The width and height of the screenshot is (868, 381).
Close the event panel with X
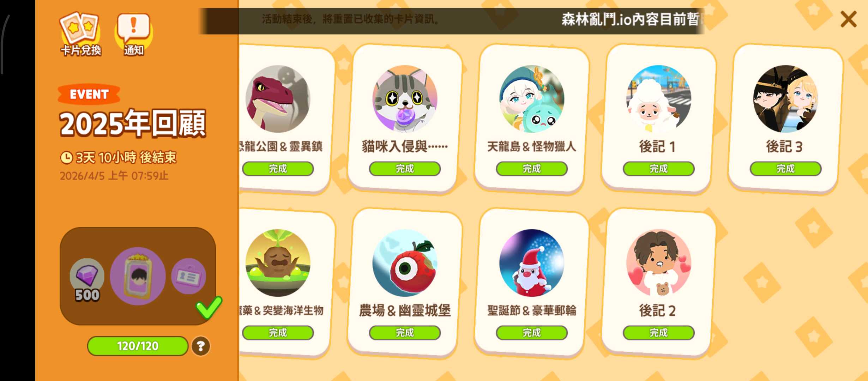click(849, 19)
